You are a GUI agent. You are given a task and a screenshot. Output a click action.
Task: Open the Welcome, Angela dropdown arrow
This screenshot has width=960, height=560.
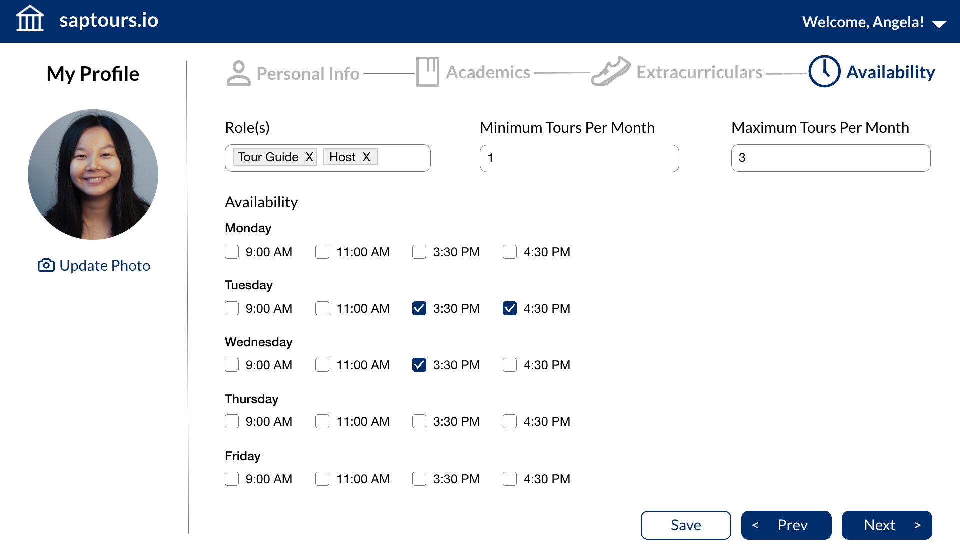click(939, 24)
